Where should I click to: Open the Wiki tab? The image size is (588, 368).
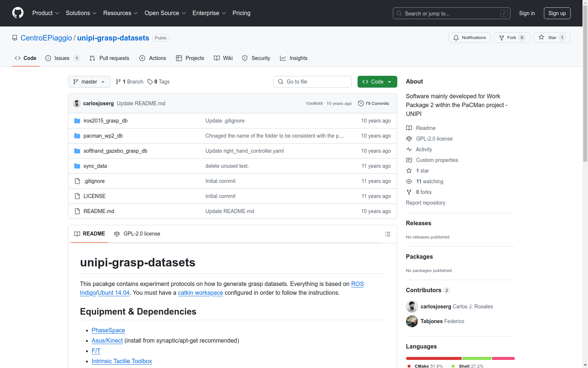pyautogui.click(x=223, y=58)
